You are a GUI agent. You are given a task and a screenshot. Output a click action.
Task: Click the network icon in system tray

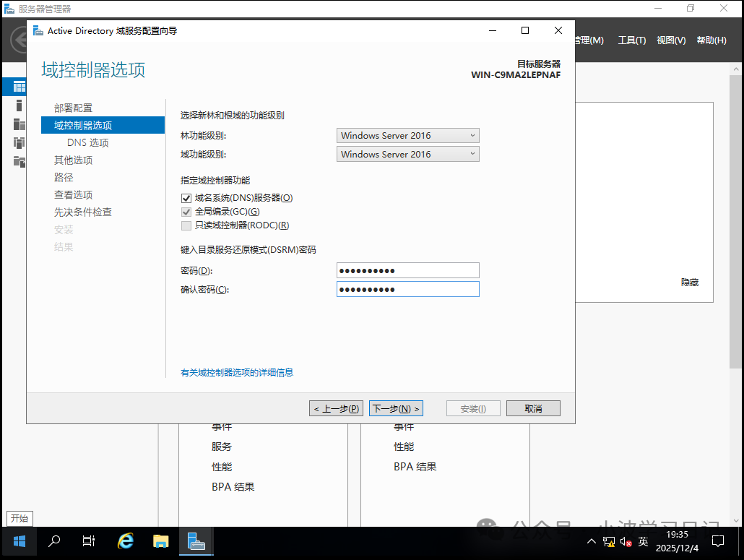[609, 540]
